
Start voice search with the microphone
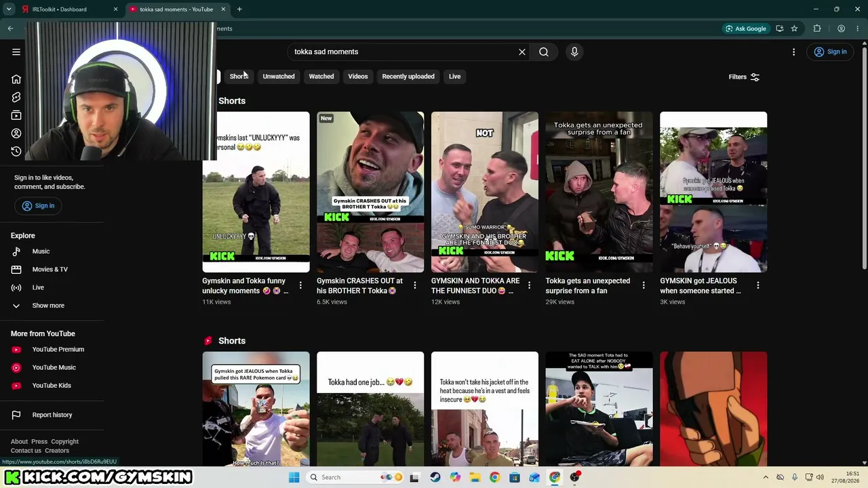pyautogui.click(x=574, y=52)
